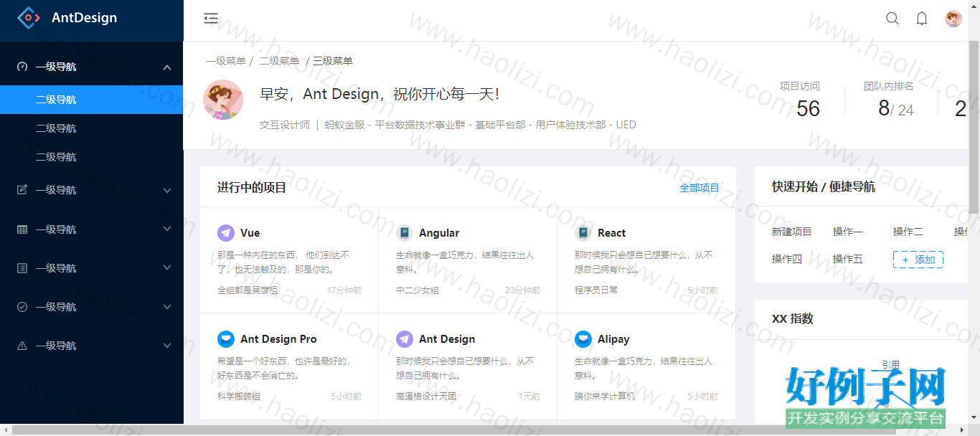Click 操作五 quick link
Screen dimensions: 980x436
click(848, 259)
